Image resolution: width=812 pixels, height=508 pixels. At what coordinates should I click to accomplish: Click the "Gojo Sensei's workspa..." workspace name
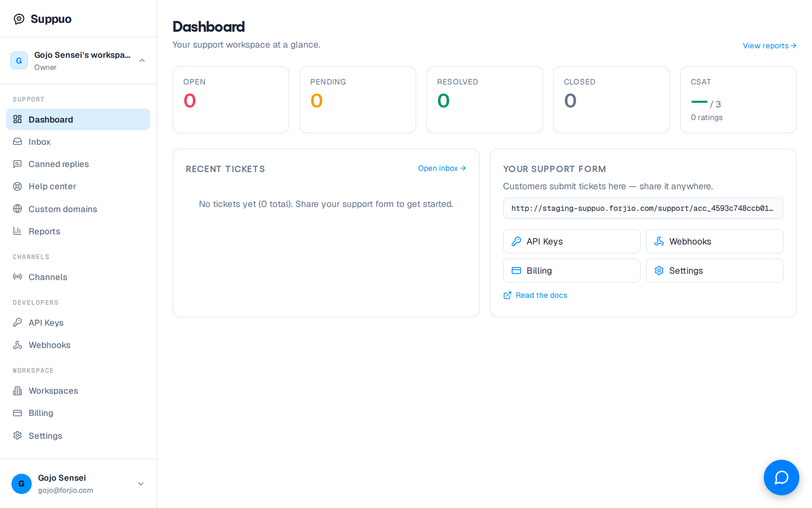pos(82,55)
